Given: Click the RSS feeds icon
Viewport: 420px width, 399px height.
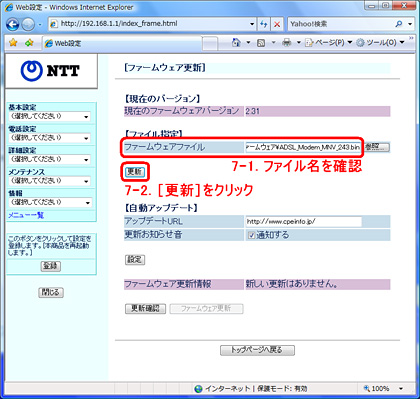Looking at the screenshot, I should pos(261,43).
